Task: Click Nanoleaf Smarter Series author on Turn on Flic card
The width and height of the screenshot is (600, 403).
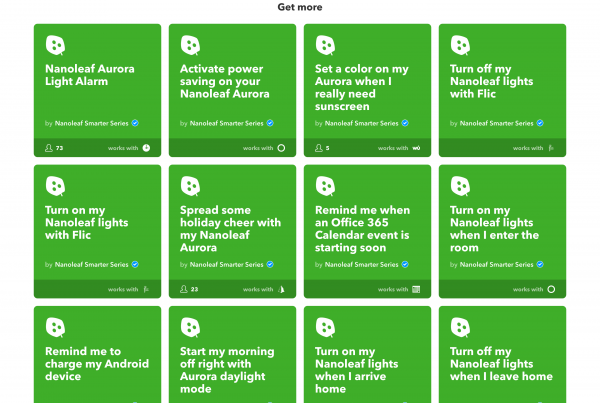Action: tap(91, 264)
